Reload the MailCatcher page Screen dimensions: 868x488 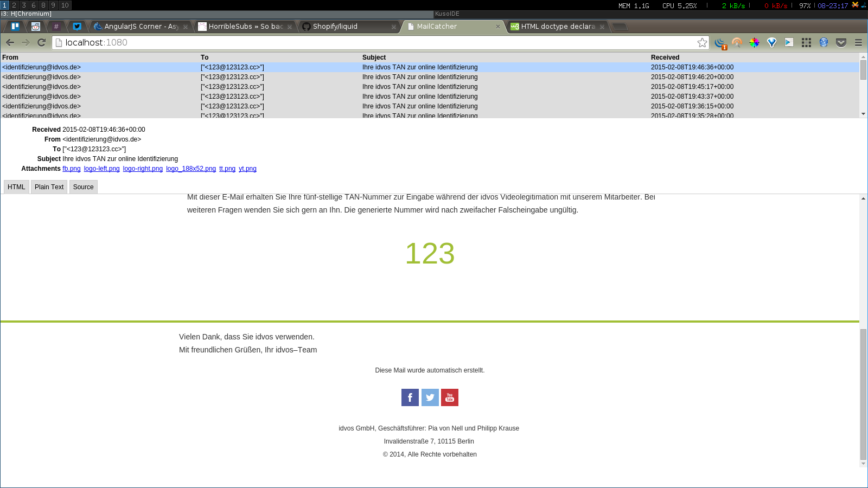[x=41, y=42]
